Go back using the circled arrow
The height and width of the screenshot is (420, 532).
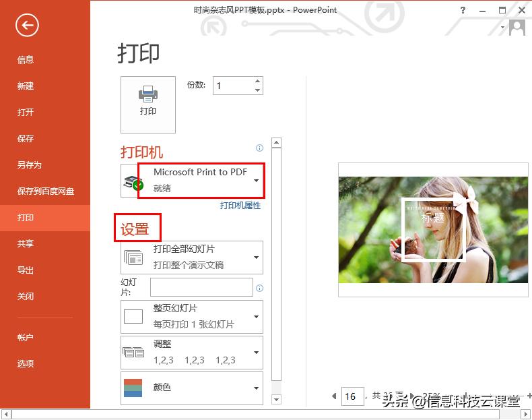point(27,25)
